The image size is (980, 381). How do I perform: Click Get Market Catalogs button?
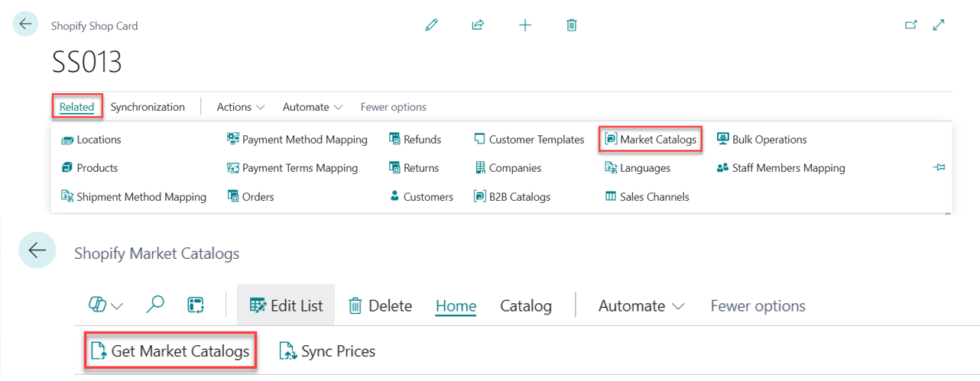pyautogui.click(x=170, y=352)
